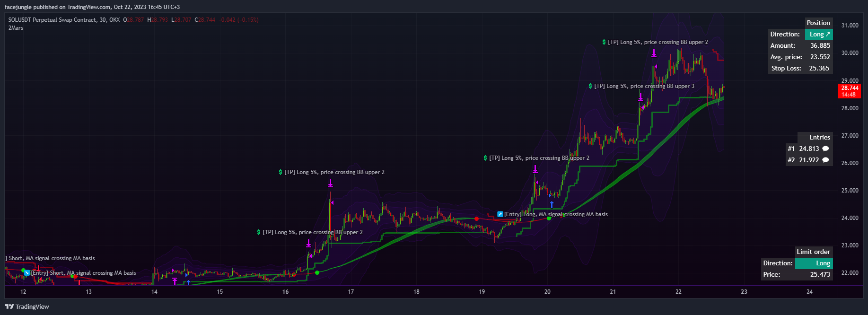Image resolution: width=868 pixels, height=315 pixels.
Task: Click the Limit order table header
Action: [813, 252]
